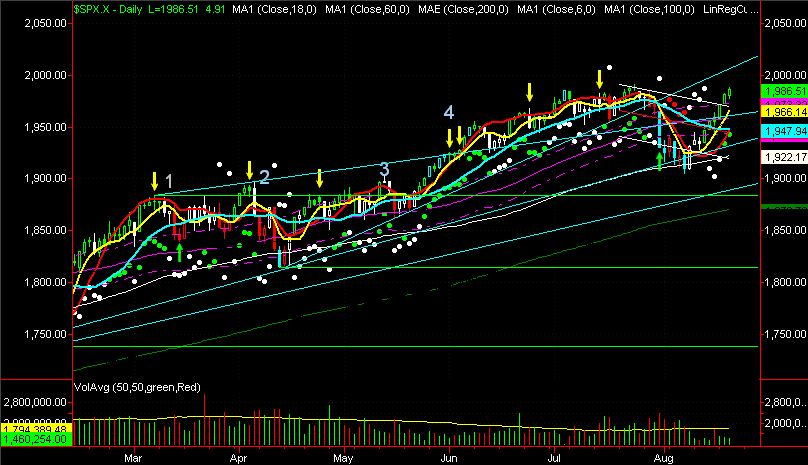Select the MA1 (Close,18,0) indicator label

[274, 9]
